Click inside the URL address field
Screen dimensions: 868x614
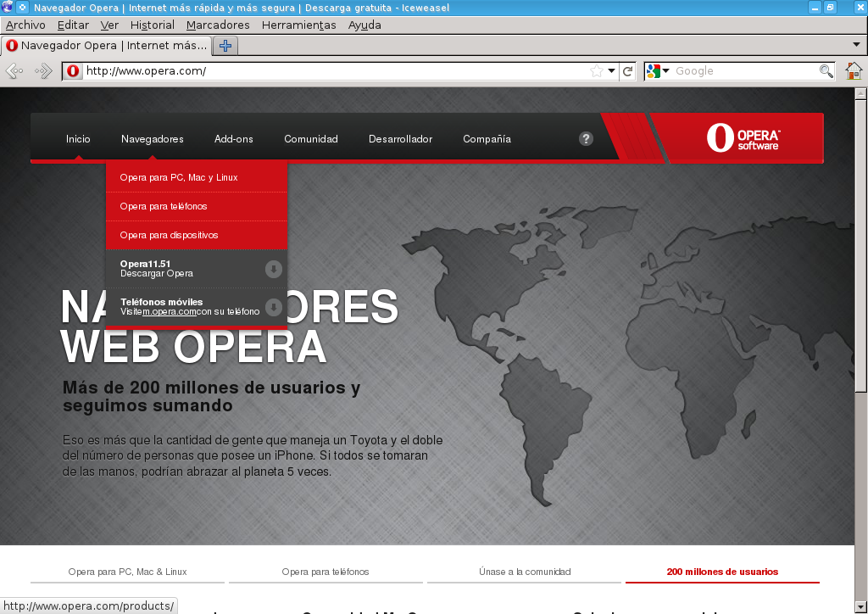[x=339, y=71]
